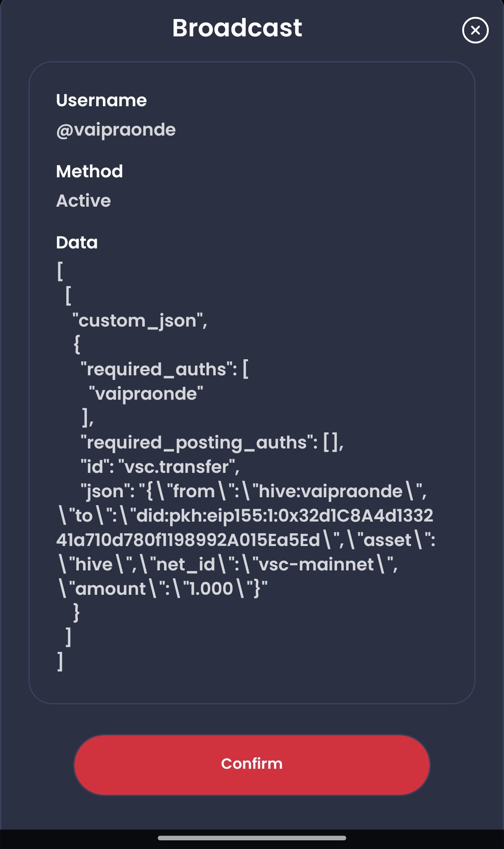Tap the home indicator bar at bottom
Image resolution: width=504 pixels, height=849 pixels.
[x=252, y=838]
